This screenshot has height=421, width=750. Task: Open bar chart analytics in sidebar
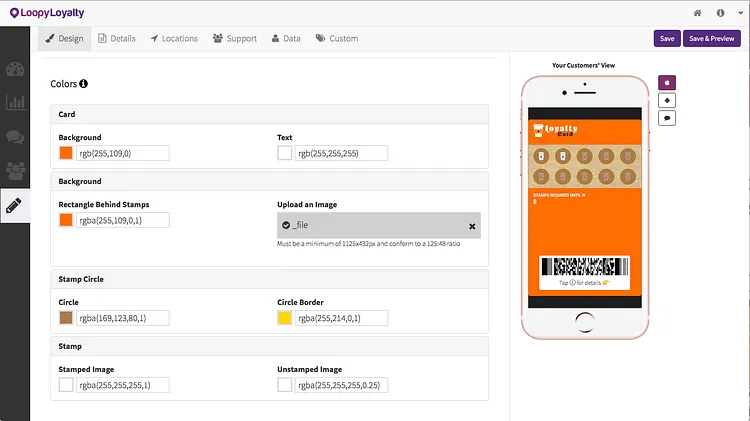point(15,102)
